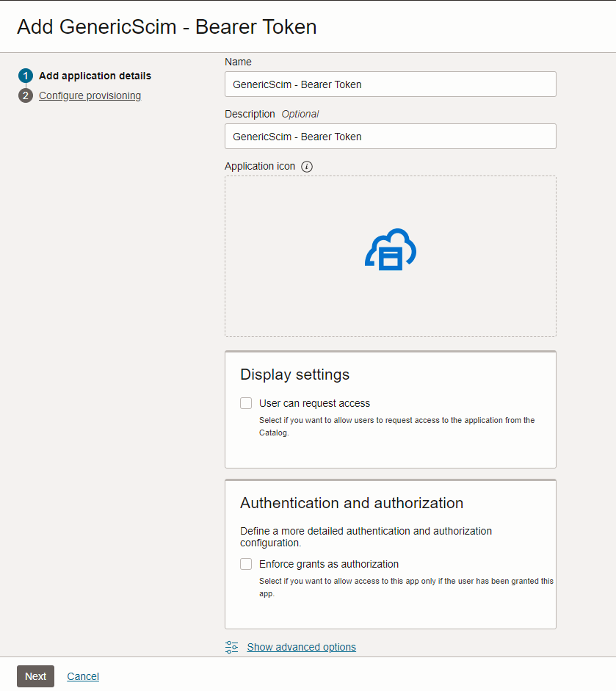Navigate to Configure provisioning step
616x691 pixels.
90,95
